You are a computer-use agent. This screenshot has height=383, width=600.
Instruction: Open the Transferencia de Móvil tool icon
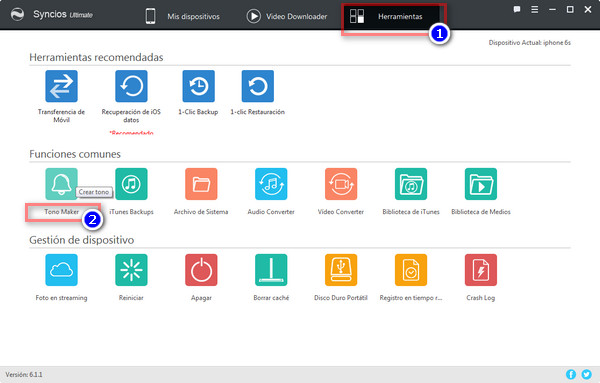pos(61,86)
